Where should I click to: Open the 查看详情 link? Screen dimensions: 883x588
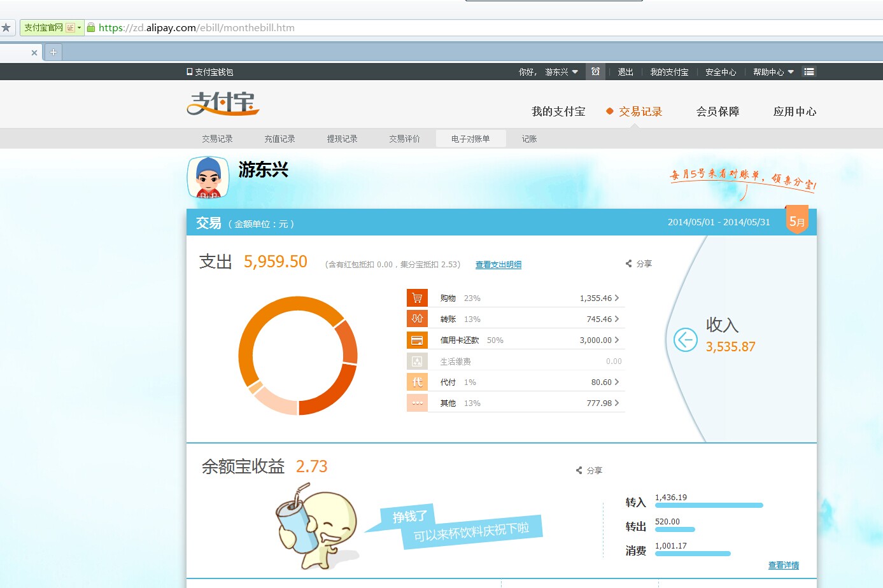[784, 565]
